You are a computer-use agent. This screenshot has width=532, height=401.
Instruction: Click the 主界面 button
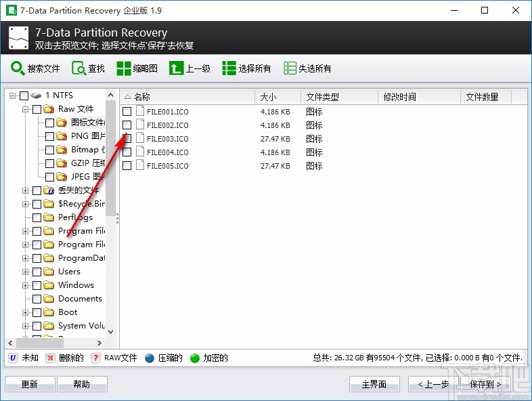pyautogui.click(x=374, y=384)
